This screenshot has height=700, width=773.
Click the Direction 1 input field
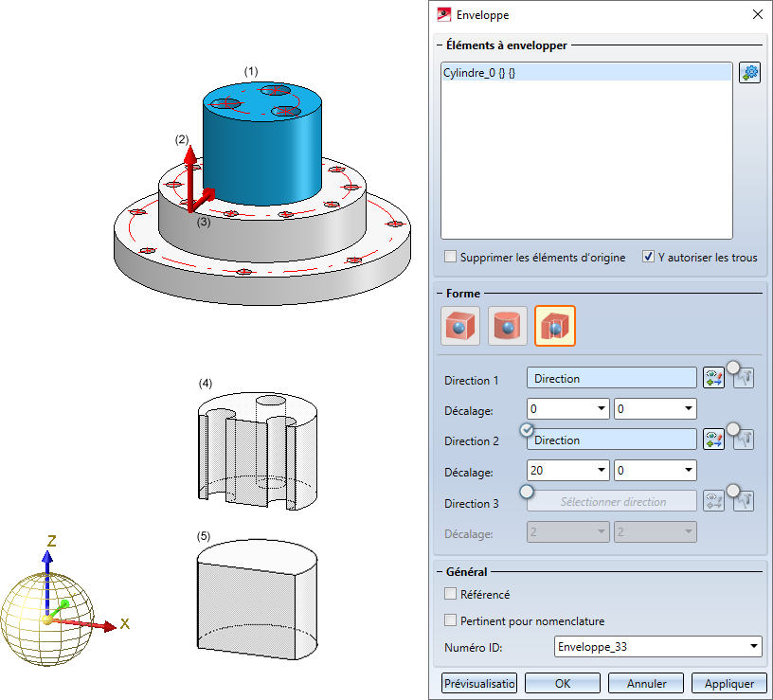[611, 379]
